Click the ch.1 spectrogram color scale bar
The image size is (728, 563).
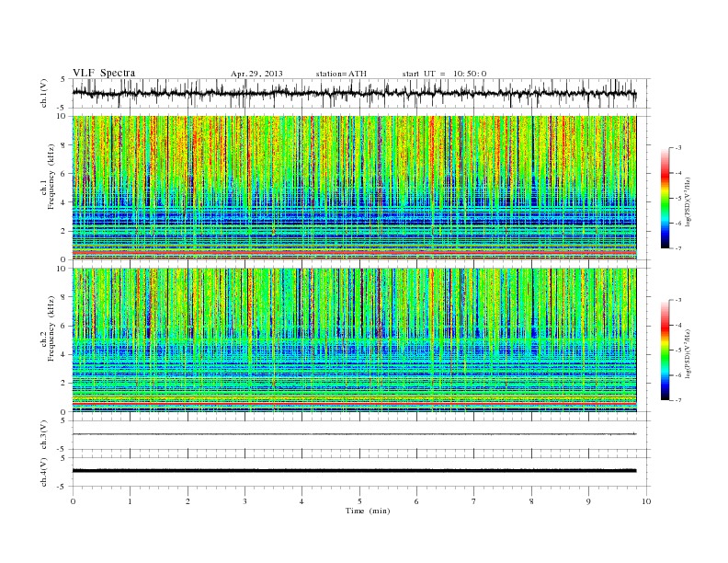coord(665,199)
